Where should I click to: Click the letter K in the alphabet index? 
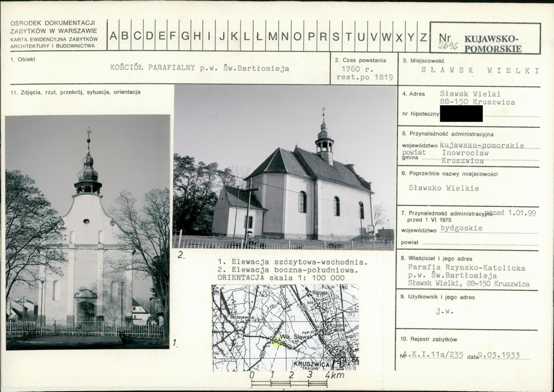[x=234, y=36]
